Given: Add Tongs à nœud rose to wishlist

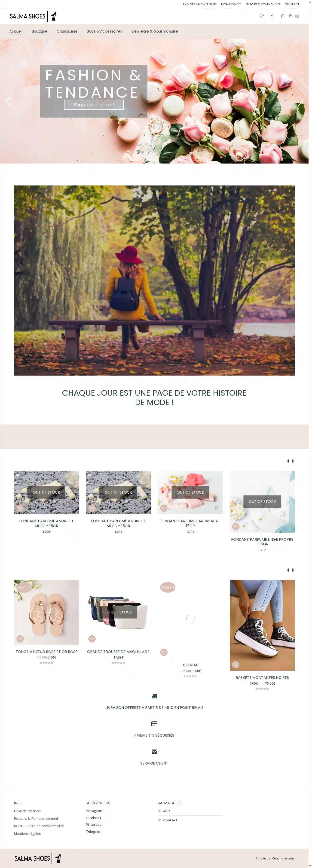Looking at the screenshot, I should (20, 639).
